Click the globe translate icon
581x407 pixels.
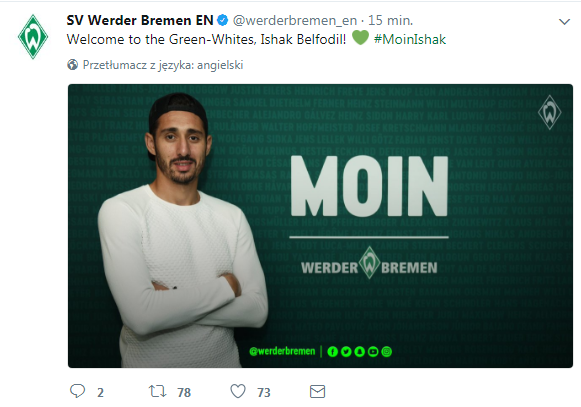point(73,65)
